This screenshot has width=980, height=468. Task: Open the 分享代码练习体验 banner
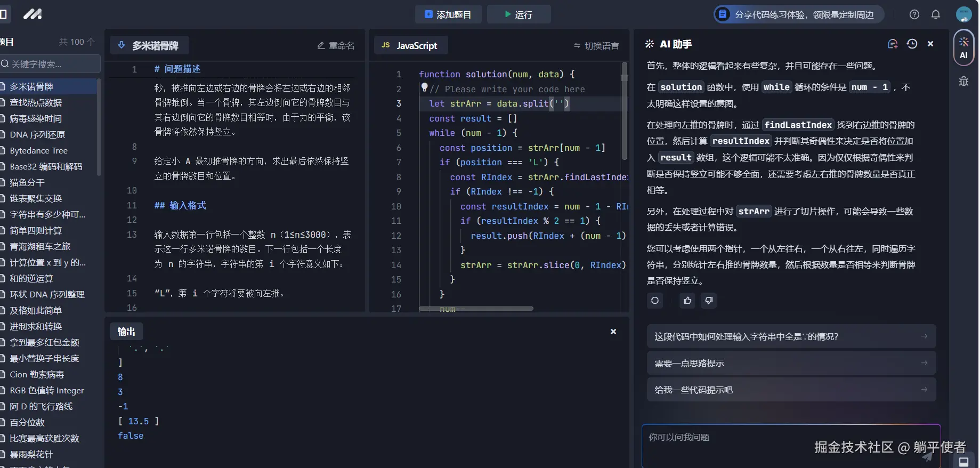(x=799, y=14)
